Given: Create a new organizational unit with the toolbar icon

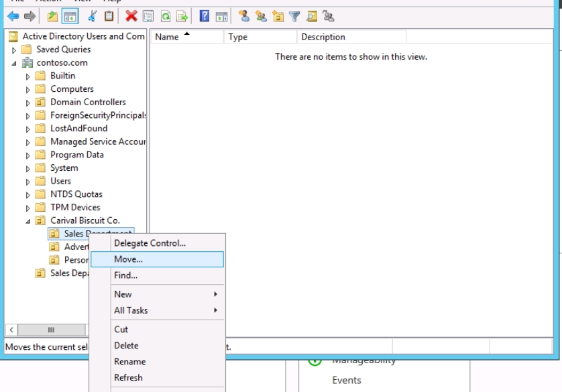Looking at the screenshot, I should (x=278, y=16).
